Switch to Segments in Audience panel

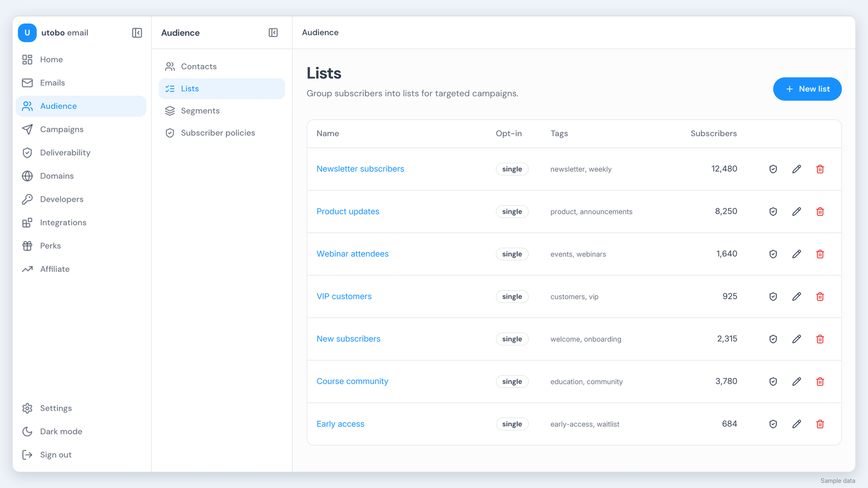tap(222, 111)
